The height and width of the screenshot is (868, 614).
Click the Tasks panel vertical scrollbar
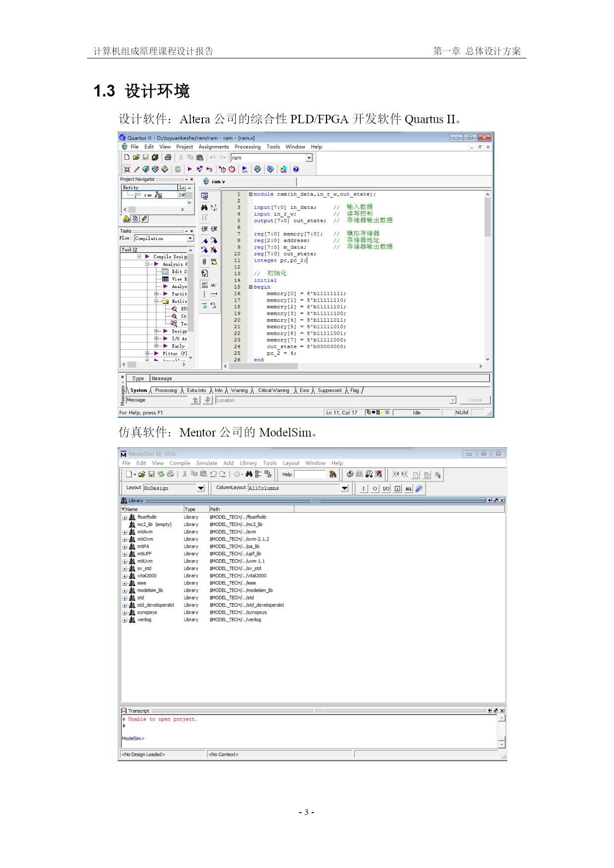pyautogui.click(x=190, y=304)
